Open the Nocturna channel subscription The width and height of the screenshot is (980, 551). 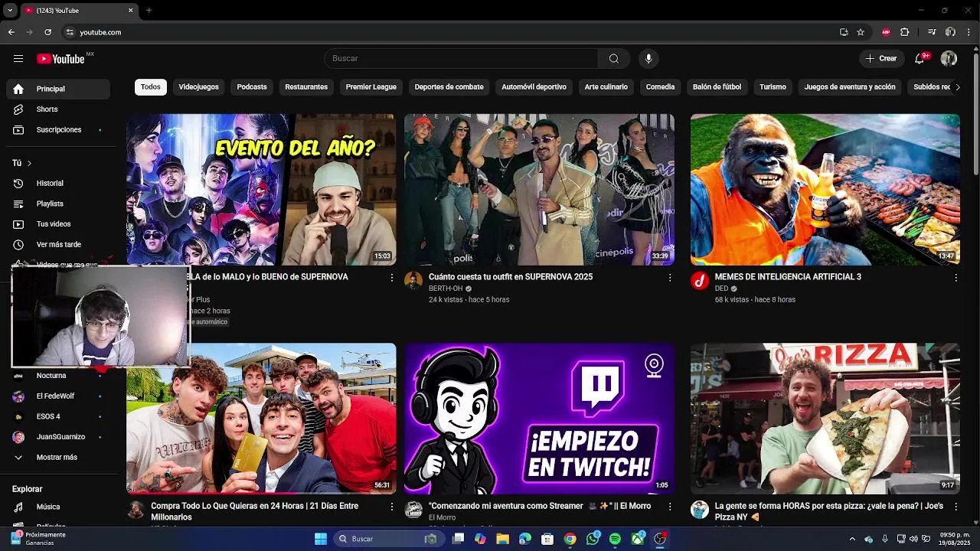pyautogui.click(x=58, y=376)
